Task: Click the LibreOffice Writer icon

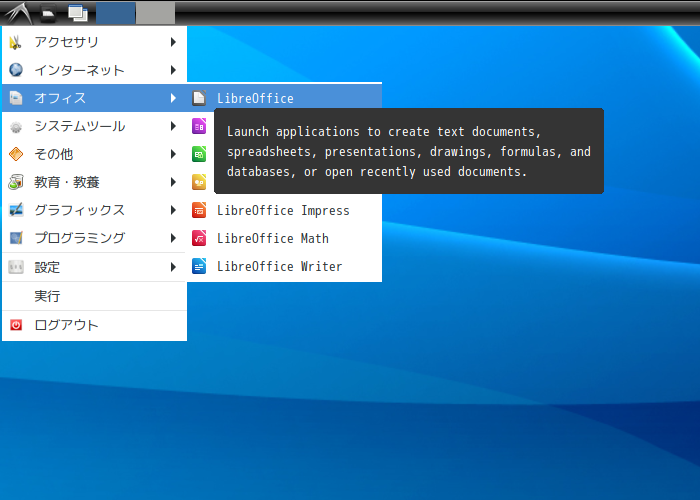Action: (x=199, y=267)
